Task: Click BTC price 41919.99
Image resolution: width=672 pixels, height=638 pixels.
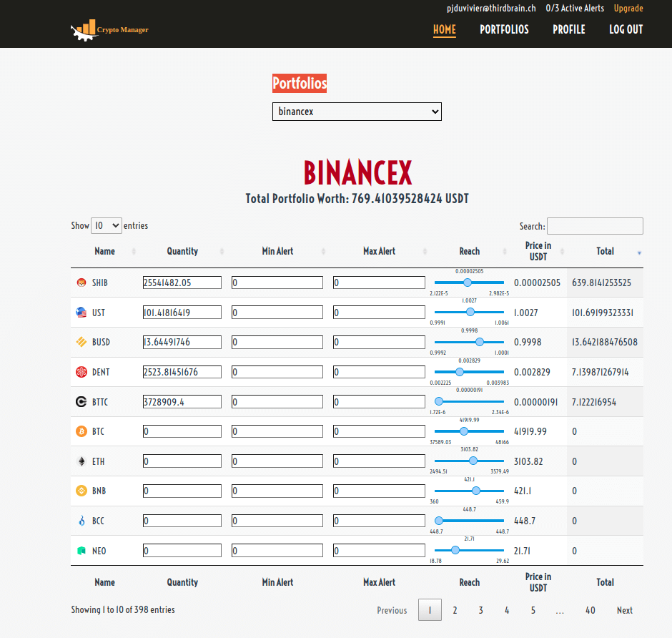Action: [x=530, y=431]
